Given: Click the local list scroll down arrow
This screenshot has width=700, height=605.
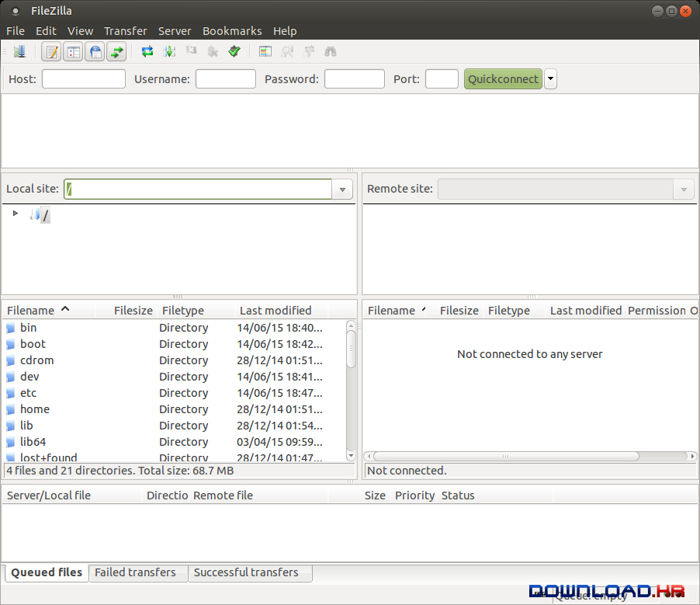Looking at the screenshot, I should pyautogui.click(x=352, y=456).
